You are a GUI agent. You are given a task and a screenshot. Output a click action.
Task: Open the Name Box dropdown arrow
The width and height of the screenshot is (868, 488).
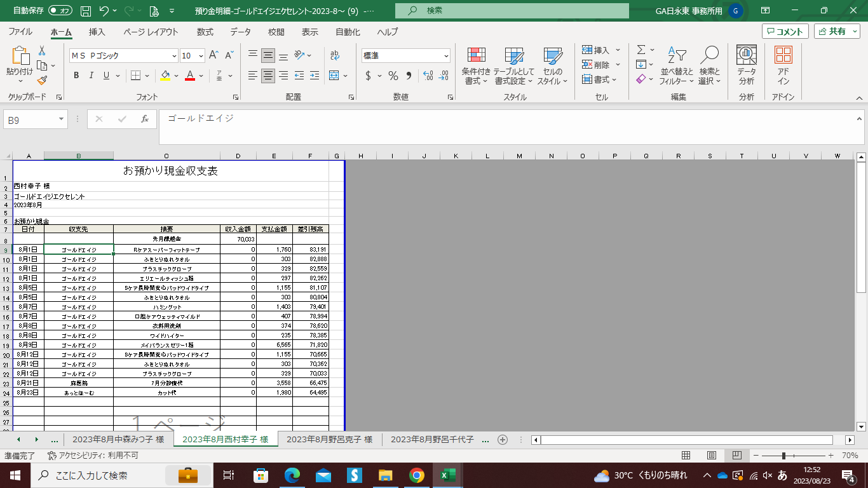coord(62,119)
